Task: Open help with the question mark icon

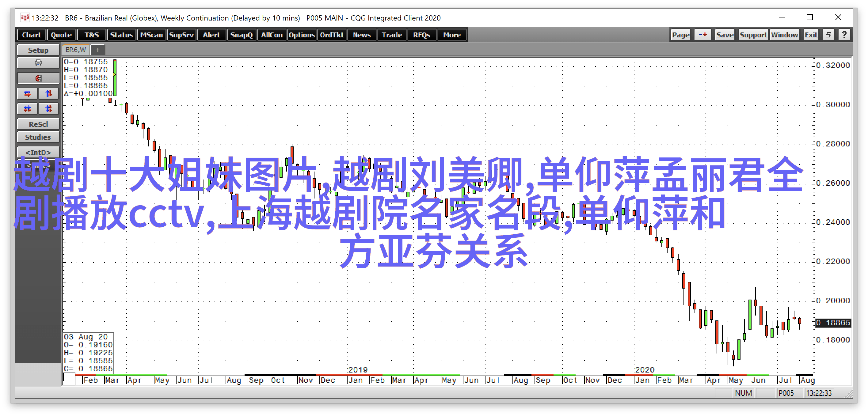Action: 844,35
